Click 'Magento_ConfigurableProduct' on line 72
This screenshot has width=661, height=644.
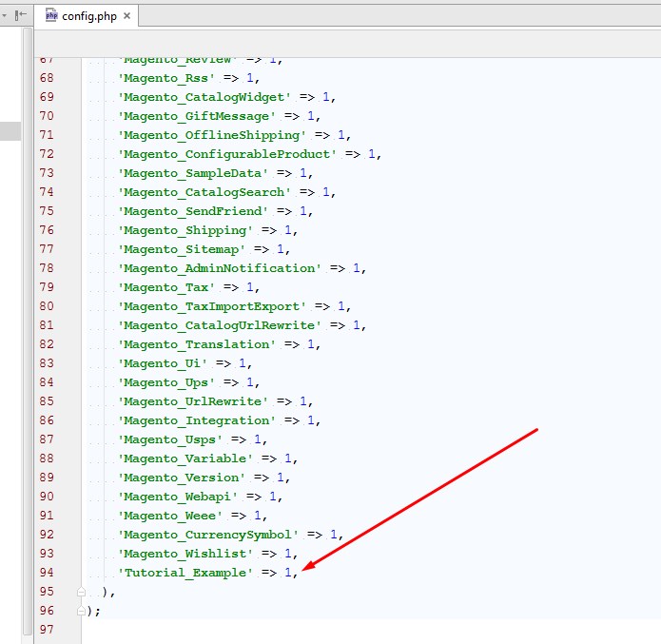[227, 154]
